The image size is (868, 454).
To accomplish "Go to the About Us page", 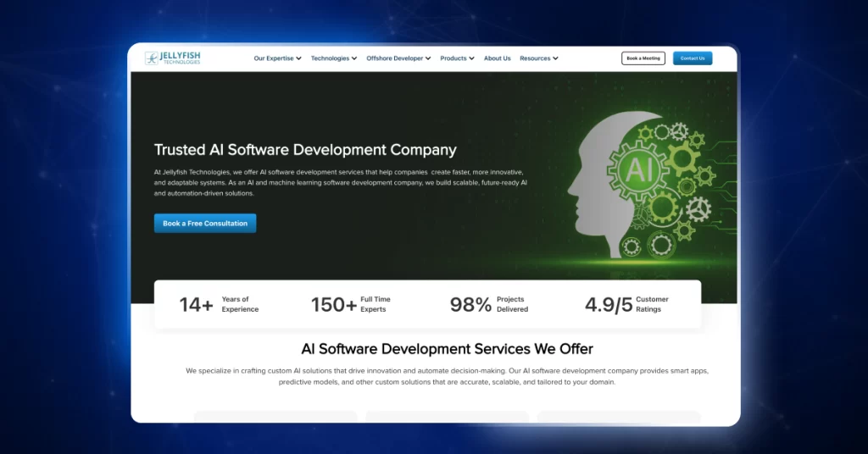I will [x=497, y=58].
